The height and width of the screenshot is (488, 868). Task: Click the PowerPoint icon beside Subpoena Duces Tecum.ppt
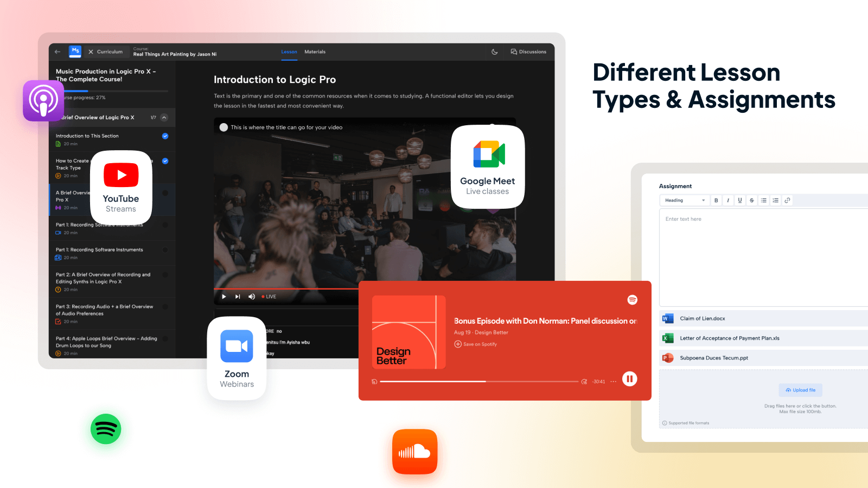point(668,358)
